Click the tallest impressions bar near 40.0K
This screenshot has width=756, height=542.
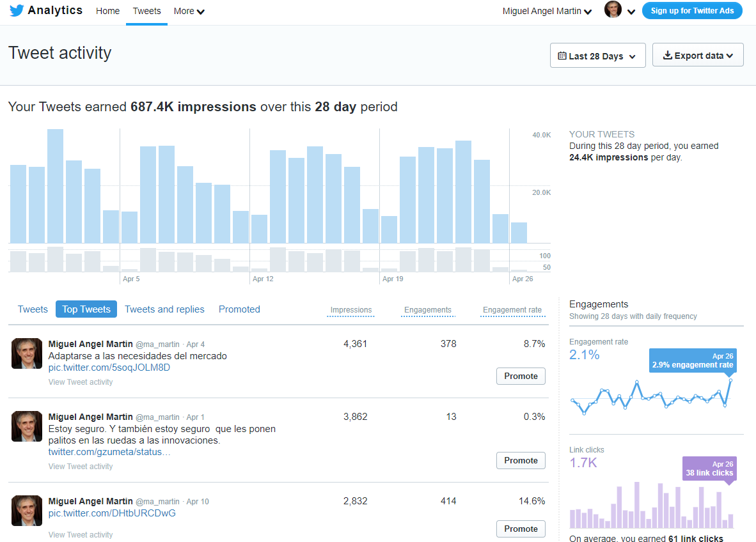tap(55, 186)
